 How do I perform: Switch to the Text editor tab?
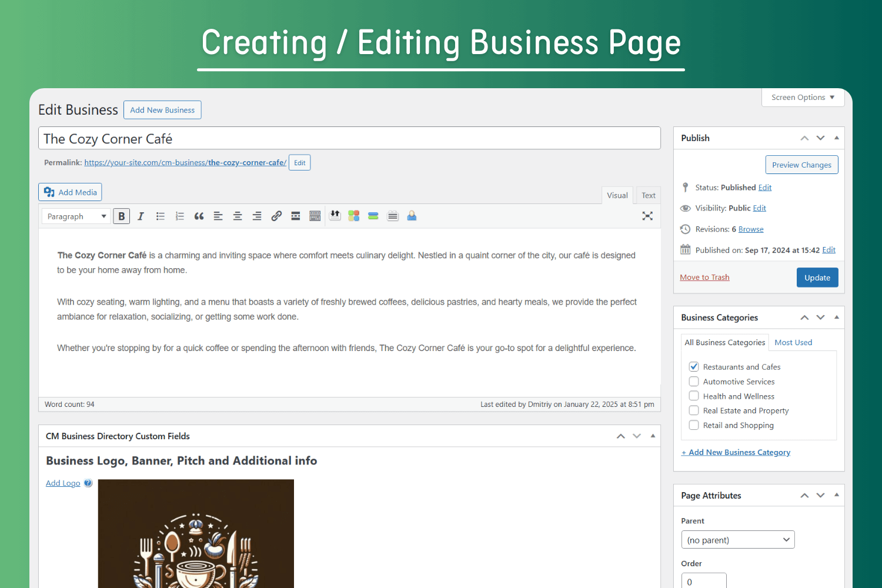649,195
